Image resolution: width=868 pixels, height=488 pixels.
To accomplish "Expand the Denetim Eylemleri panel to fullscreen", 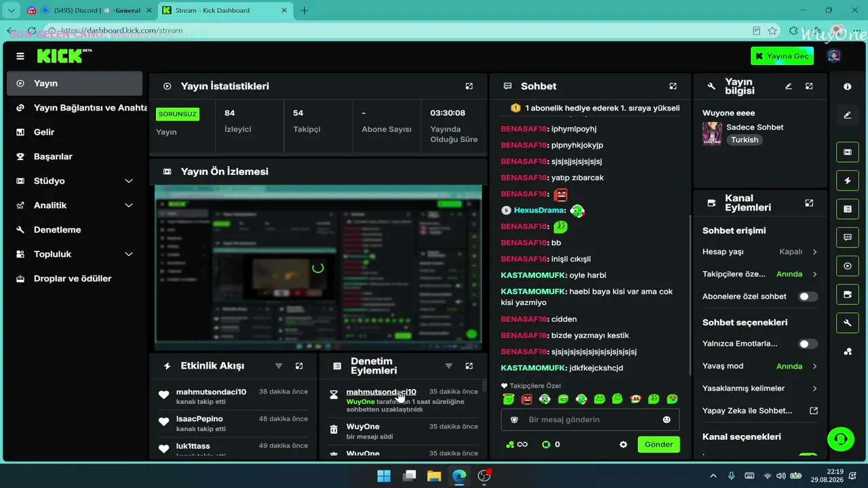I will point(469,366).
